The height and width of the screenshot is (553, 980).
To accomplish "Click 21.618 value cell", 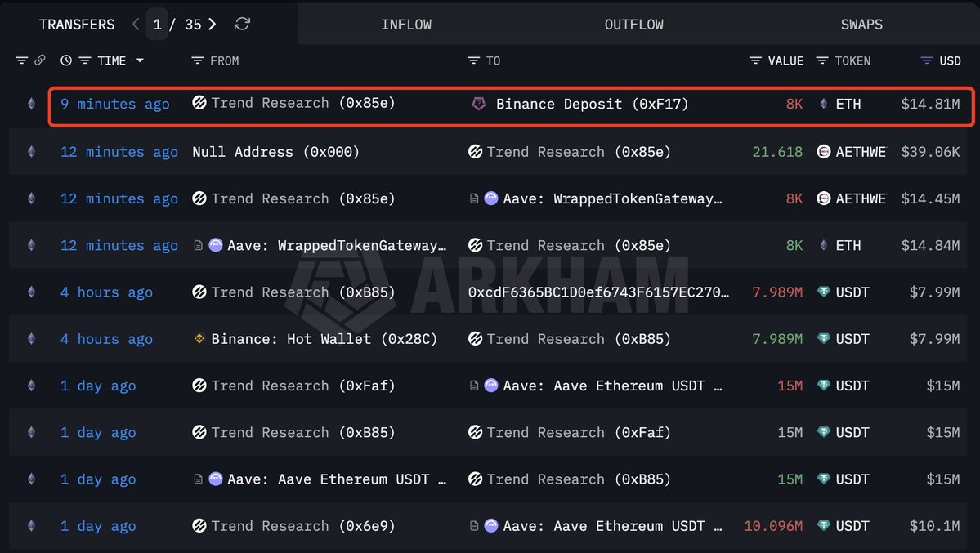I will [776, 152].
